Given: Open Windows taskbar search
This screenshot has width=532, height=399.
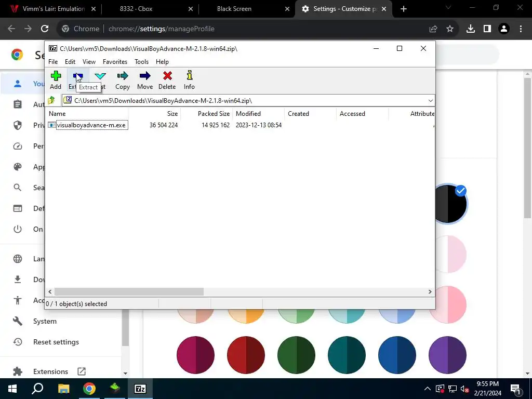Looking at the screenshot, I should (x=37, y=389).
